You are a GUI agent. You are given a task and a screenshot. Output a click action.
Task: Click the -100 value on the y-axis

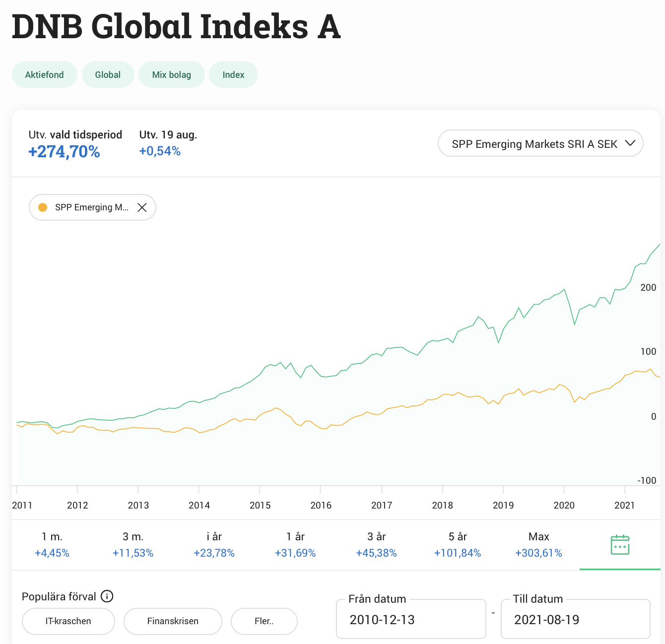(x=647, y=480)
